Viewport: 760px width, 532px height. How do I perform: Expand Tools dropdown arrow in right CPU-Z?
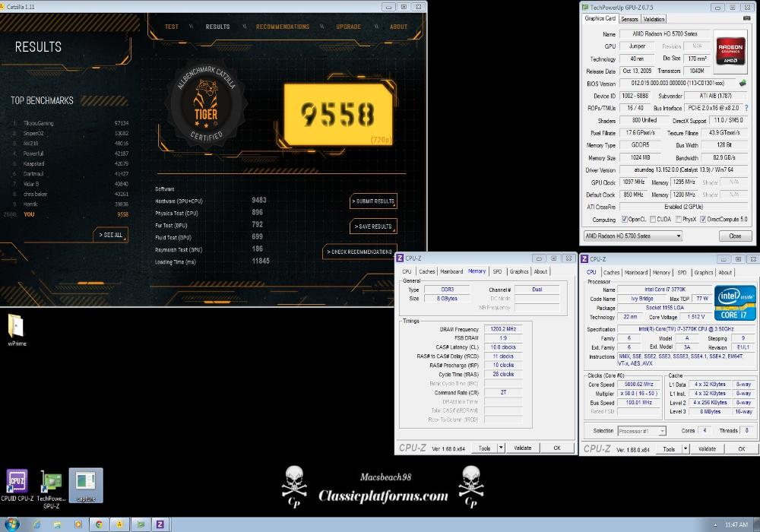(x=686, y=448)
